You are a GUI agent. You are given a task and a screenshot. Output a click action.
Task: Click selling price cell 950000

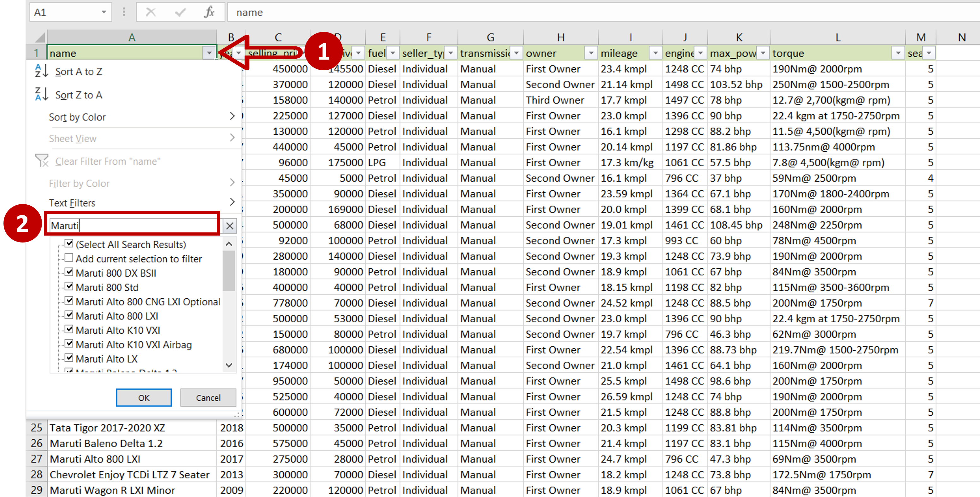(278, 381)
